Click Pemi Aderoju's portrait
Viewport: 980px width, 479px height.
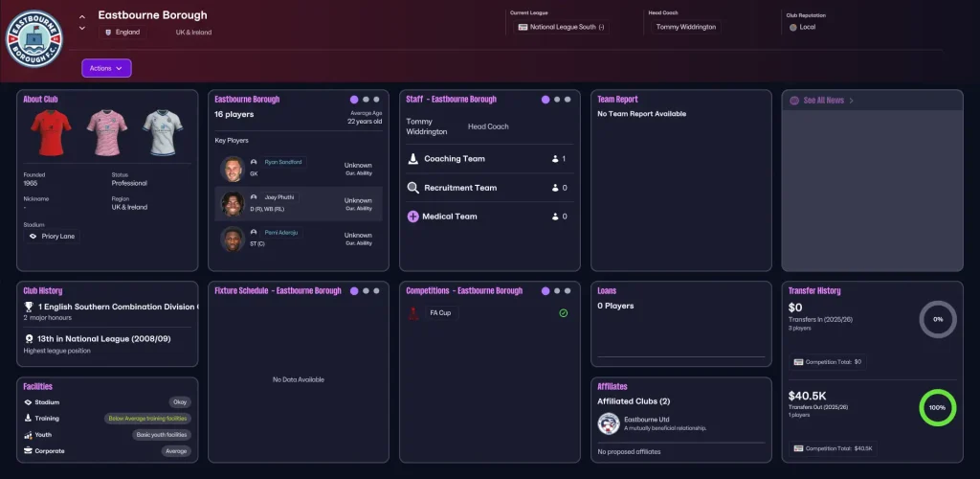click(x=233, y=239)
